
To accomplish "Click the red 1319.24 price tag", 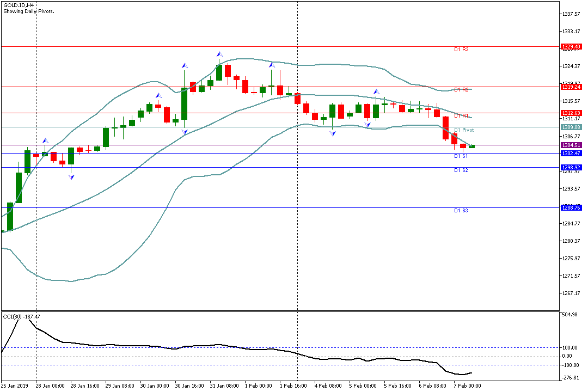I will point(571,87).
